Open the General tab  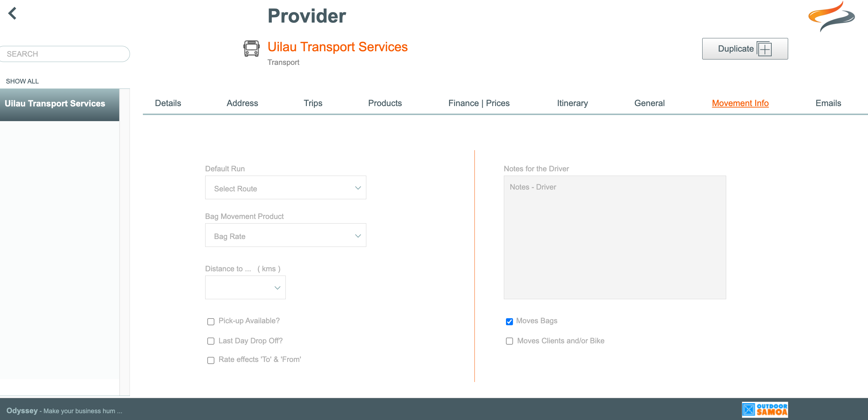click(649, 103)
